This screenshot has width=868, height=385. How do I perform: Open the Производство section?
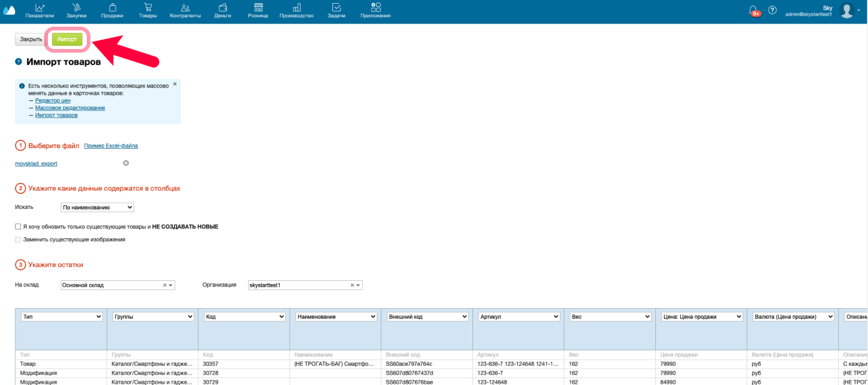tap(296, 11)
